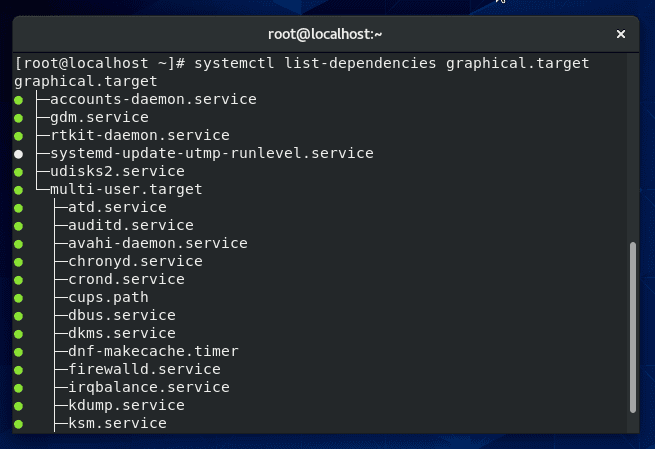Image resolution: width=655 pixels, height=449 pixels.
Task: Click the graphical.target root line
Action: coord(86,81)
